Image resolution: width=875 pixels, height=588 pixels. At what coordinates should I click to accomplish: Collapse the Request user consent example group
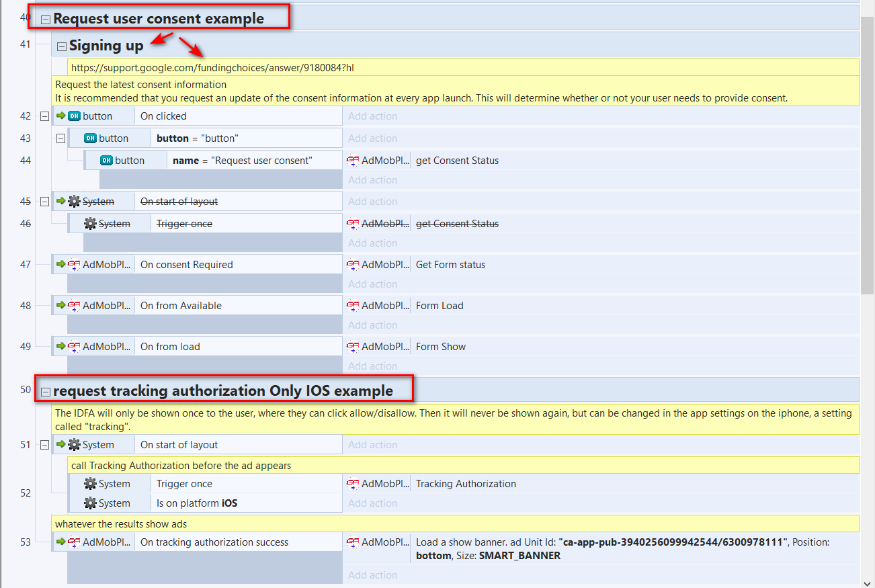point(46,19)
